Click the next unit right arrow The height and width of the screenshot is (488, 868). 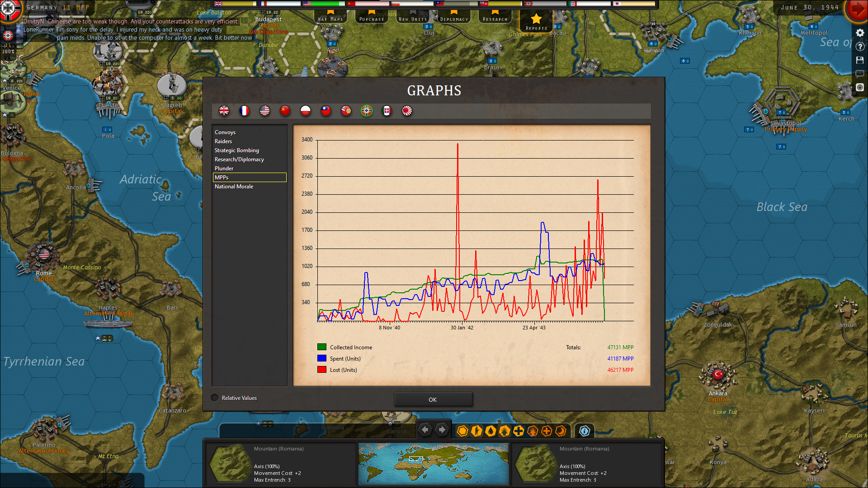pyautogui.click(x=442, y=430)
